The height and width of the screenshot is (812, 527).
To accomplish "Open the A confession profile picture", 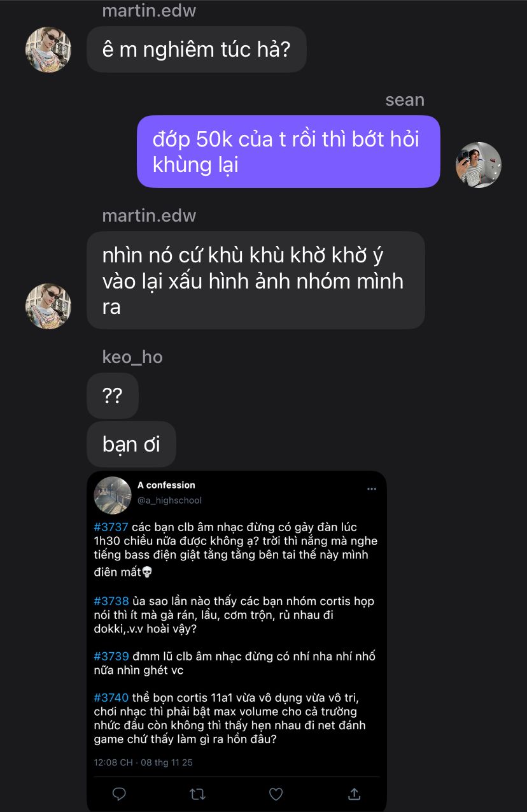I will pyautogui.click(x=113, y=495).
